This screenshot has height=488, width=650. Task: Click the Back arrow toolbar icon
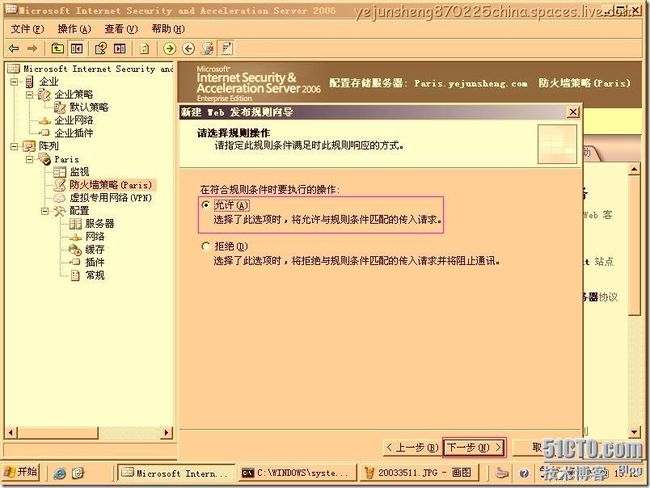pyautogui.click(x=14, y=49)
